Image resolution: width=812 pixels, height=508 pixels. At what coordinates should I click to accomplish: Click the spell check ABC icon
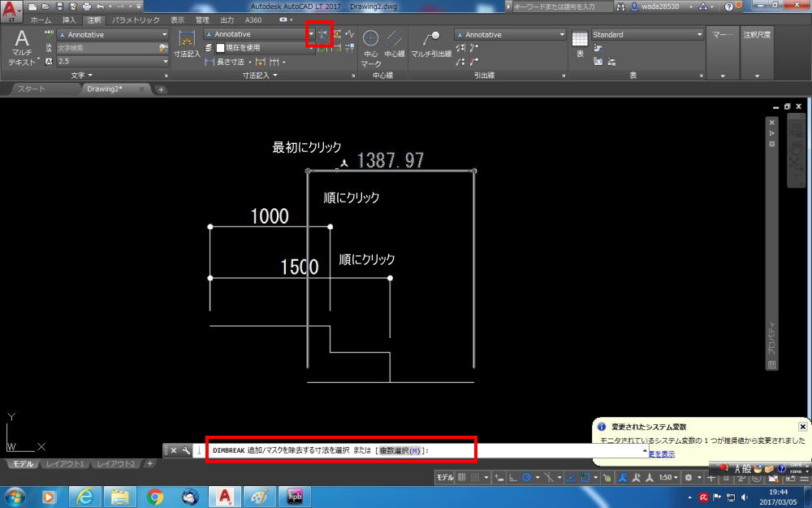(50, 34)
